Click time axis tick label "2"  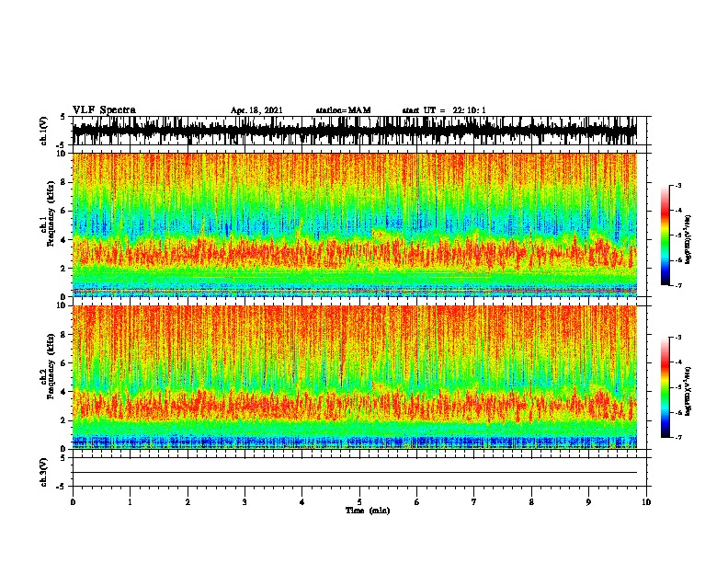coord(188,502)
